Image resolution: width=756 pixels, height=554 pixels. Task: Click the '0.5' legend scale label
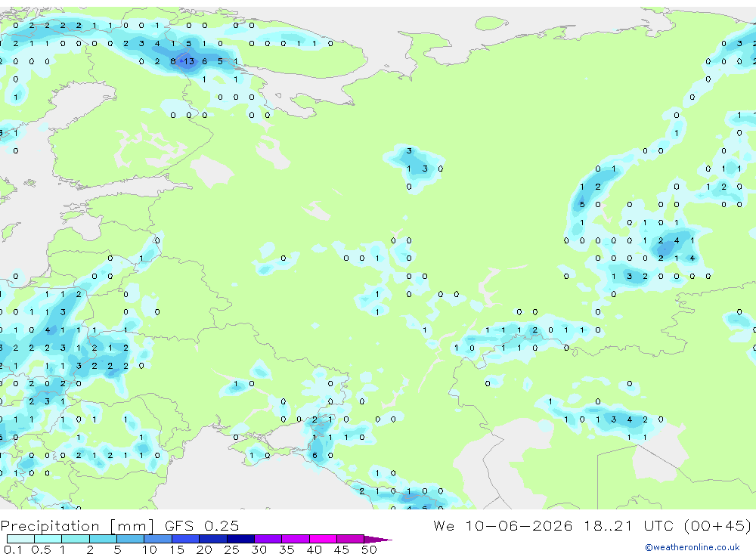(x=41, y=549)
